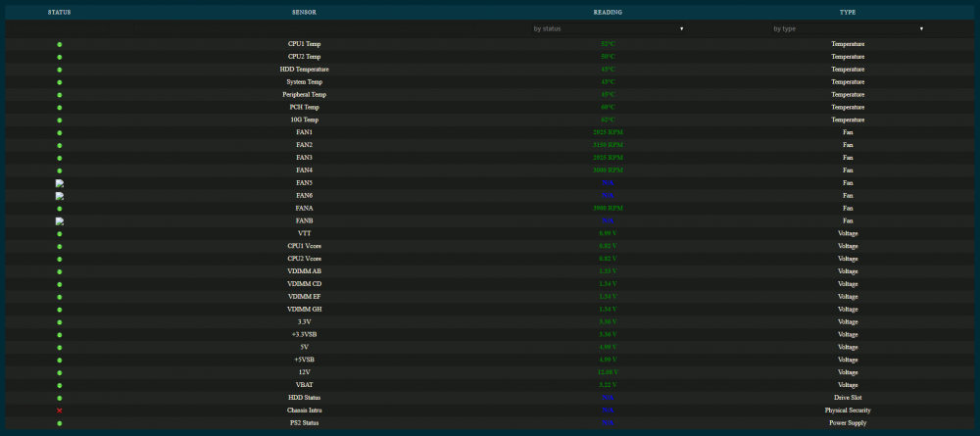Screen dimensions: 980x436
Task: Click the 12.08 V reading for 12V
Action: tap(608, 372)
